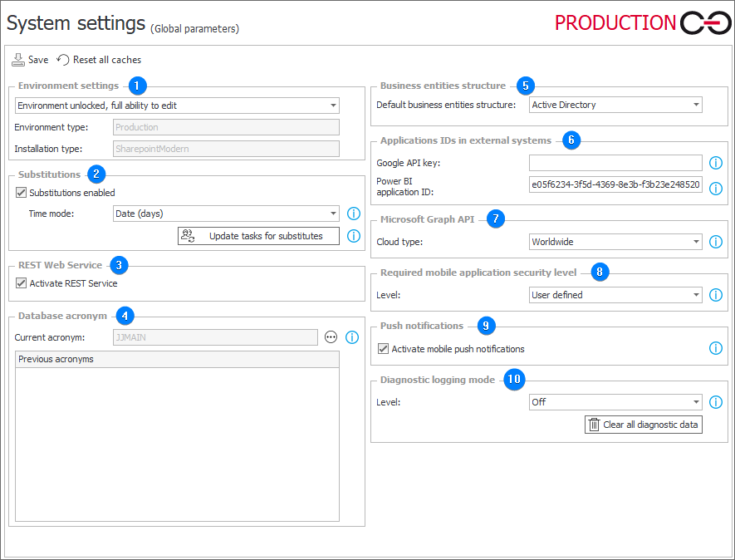
Task: Open info icon for Cloud type
Action: [715, 242]
